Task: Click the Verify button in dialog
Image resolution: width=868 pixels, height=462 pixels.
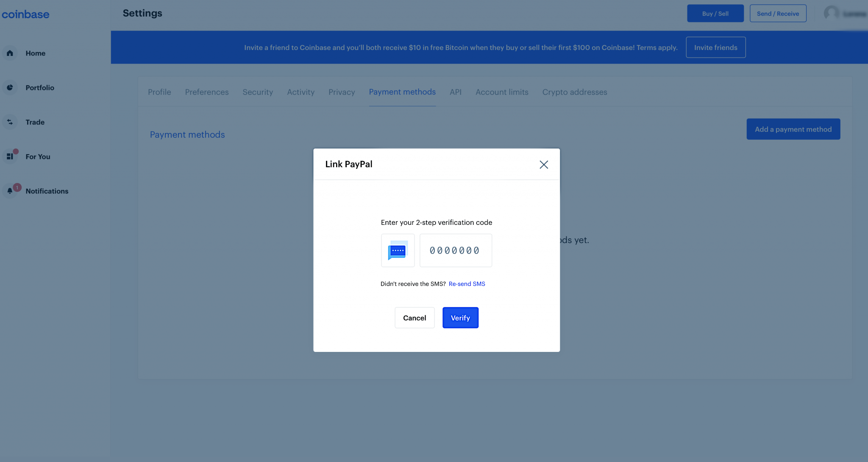Action: coord(460,317)
